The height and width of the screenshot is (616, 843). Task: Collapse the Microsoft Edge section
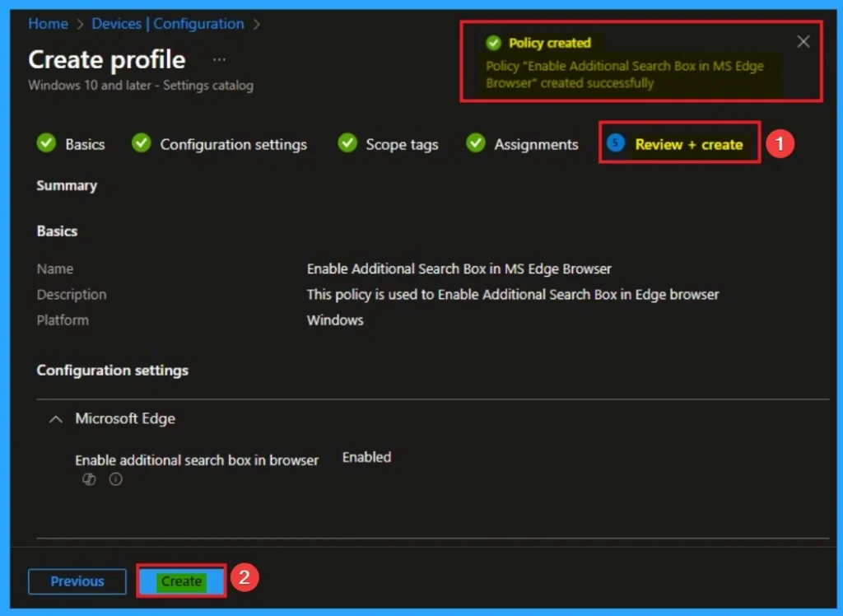[56, 419]
